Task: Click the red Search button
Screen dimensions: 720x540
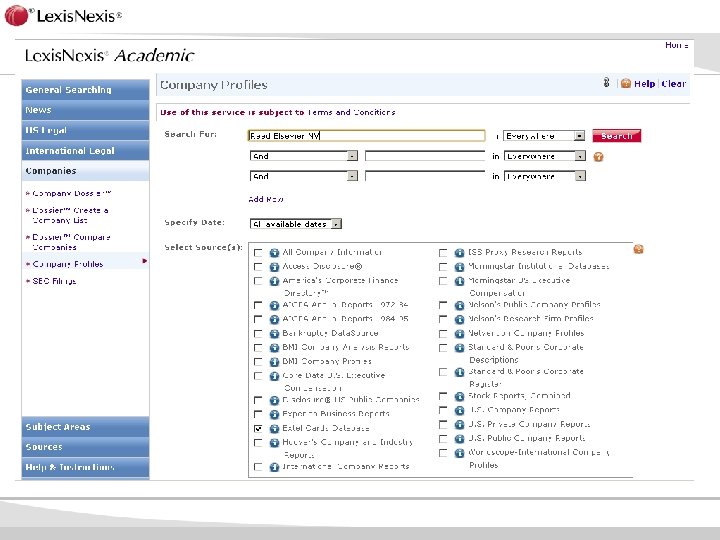Action: coord(617,136)
